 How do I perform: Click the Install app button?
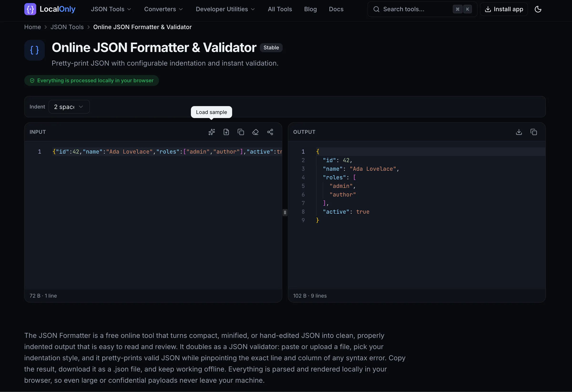(x=504, y=9)
